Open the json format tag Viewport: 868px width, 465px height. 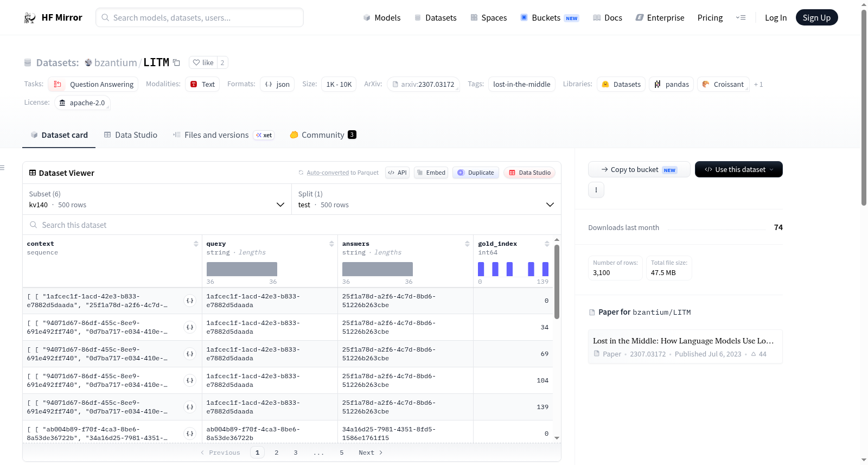(277, 84)
